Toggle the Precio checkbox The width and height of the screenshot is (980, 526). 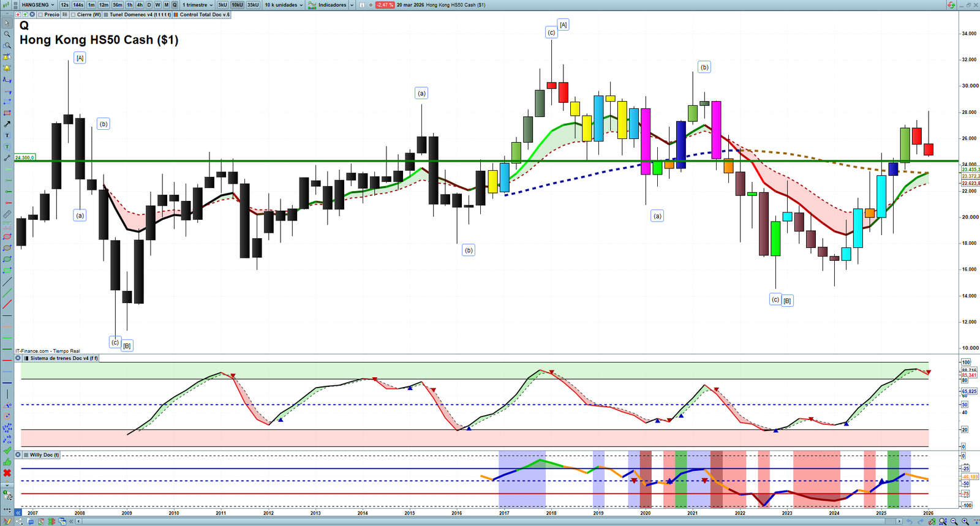click(40, 15)
